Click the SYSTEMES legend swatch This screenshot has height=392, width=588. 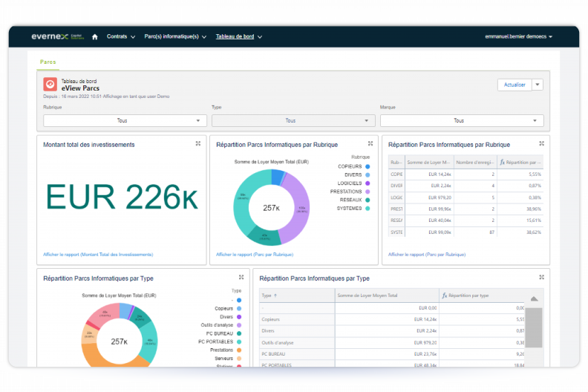[x=367, y=209]
